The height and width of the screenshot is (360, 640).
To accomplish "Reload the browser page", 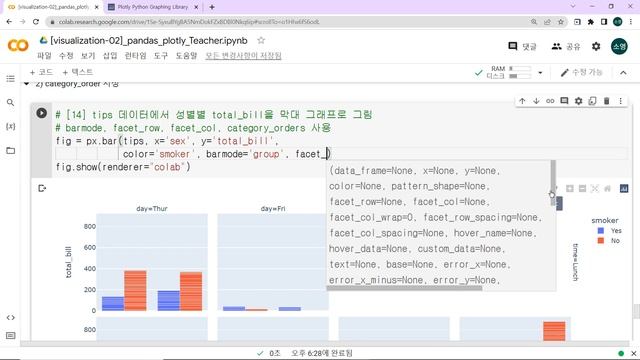I will (x=36, y=22).
